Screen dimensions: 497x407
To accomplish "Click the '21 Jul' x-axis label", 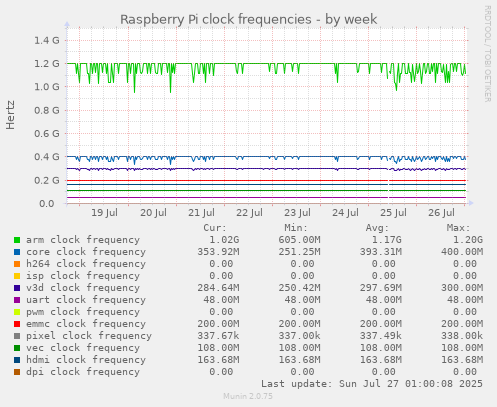I will [x=201, y=213].
